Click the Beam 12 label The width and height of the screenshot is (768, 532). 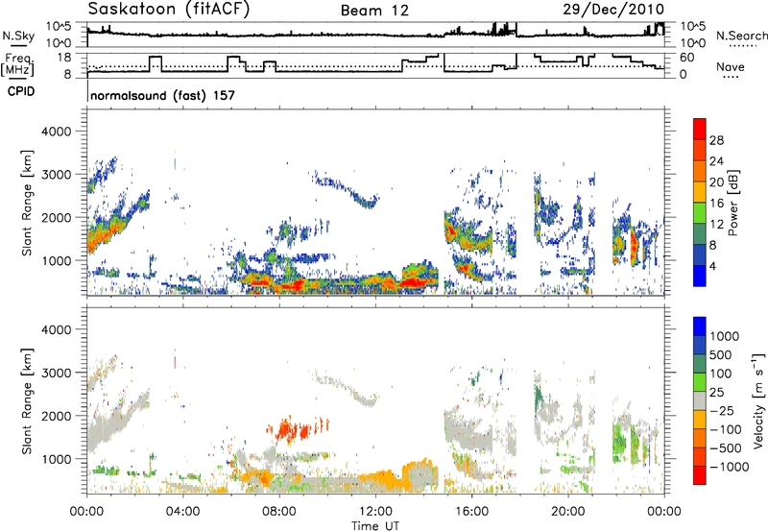click(x=374, y=11)
